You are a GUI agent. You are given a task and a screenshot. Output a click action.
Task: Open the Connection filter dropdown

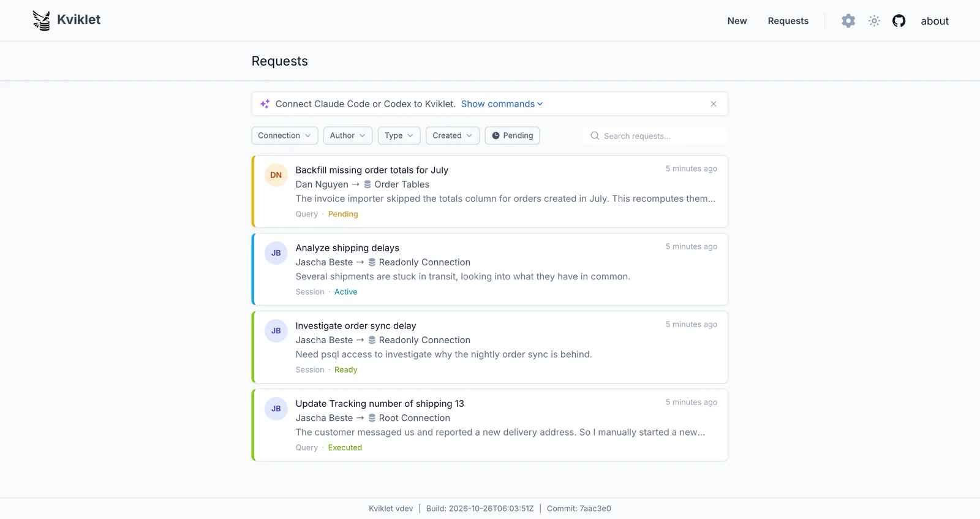click(285, 136)
